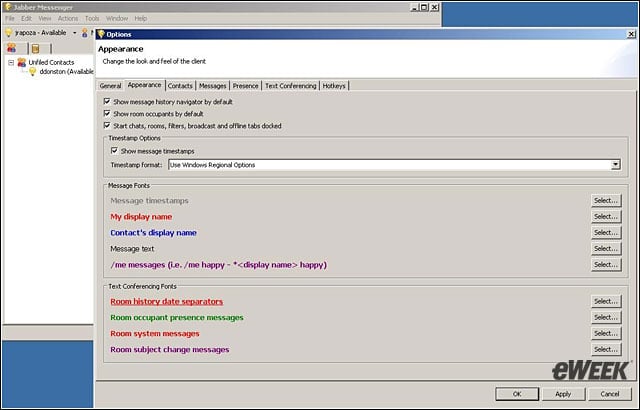Click the Room system messages sample text
Viewport: 640px width, 410px height.
tap(155, 333)
